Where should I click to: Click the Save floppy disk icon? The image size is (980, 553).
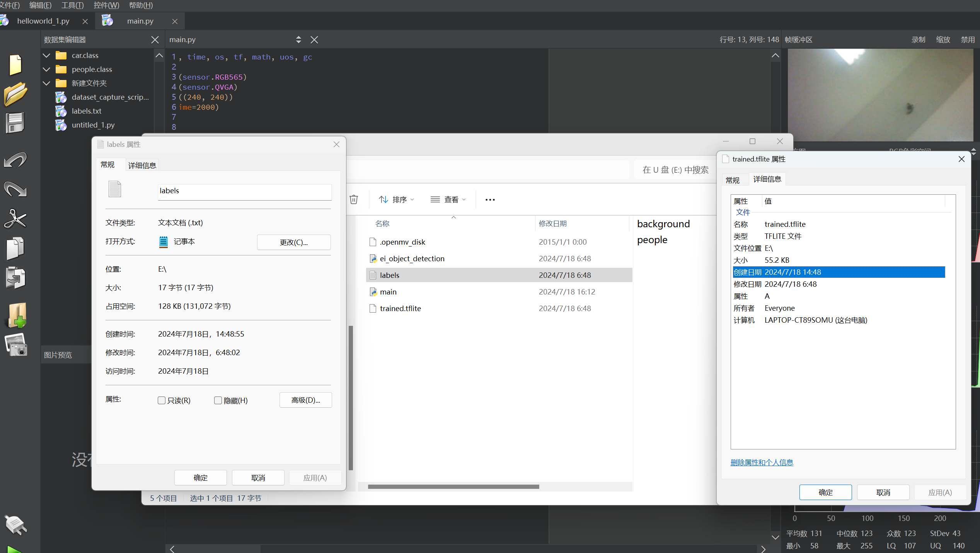pyautogui.click(x=15, y=123)
